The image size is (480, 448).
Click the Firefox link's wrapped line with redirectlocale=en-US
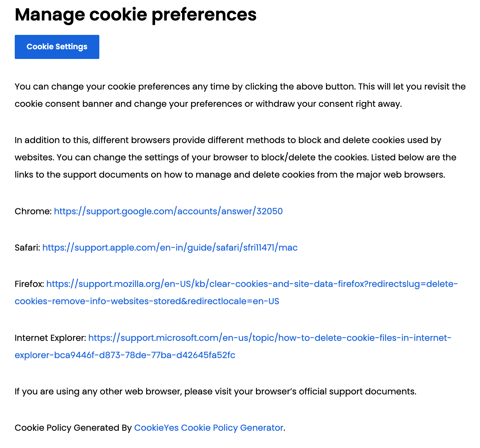pyautogui.click(x=147, y=301)
